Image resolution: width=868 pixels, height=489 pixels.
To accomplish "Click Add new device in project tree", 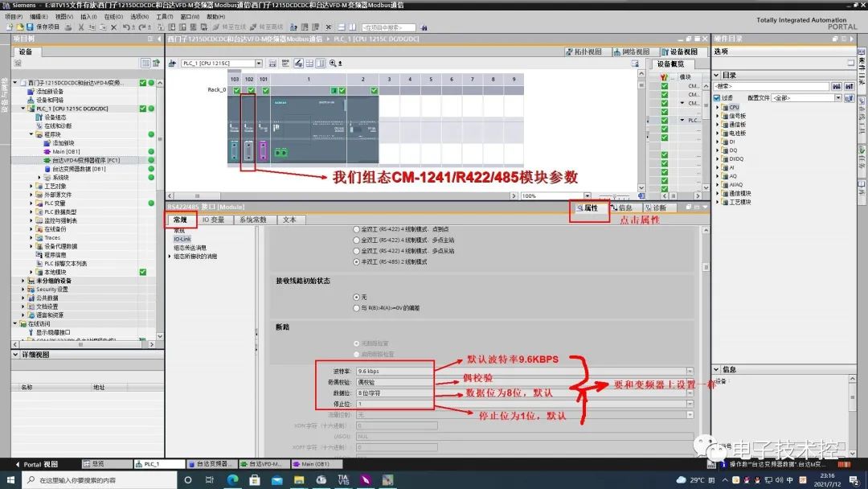I will point(50,92).
